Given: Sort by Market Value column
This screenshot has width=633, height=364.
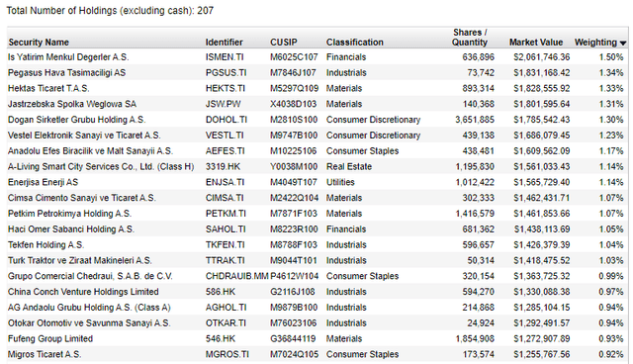Looking at the screenshot, I should tap(536, 43).
